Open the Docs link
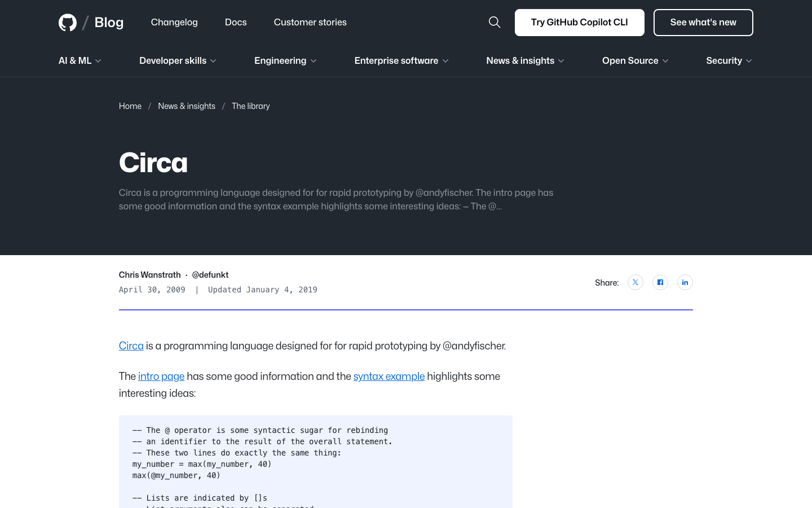The width and height of the screenshot is (812, 508). (x=236, y=22)
